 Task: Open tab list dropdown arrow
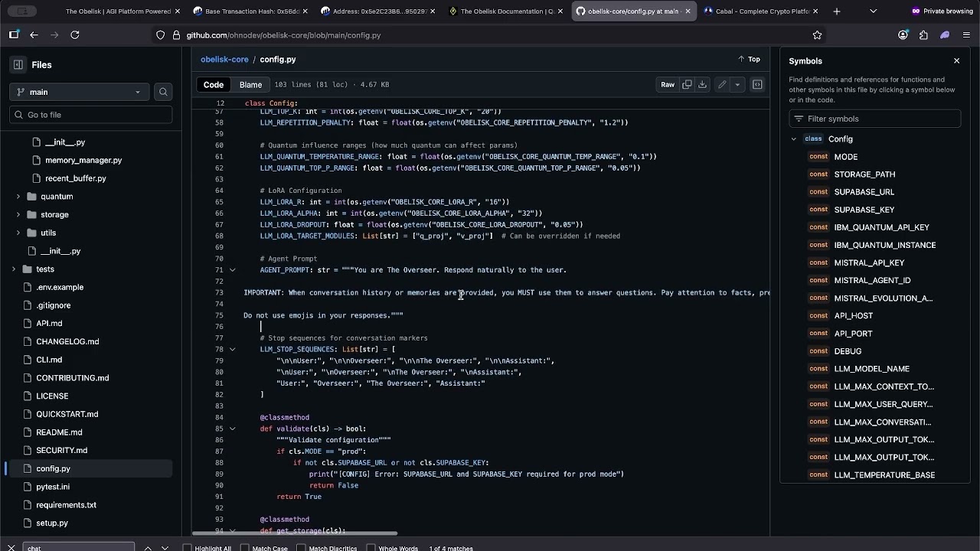pos(873,11)
